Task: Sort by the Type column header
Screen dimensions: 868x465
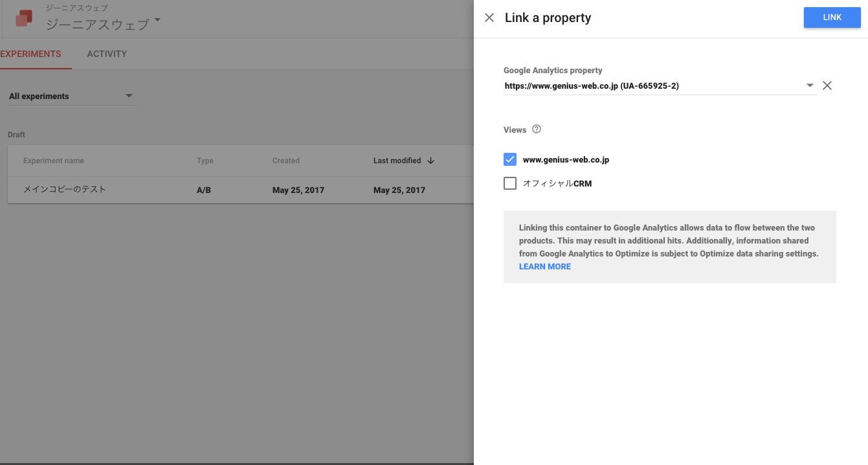Action: tap(205, 161)
